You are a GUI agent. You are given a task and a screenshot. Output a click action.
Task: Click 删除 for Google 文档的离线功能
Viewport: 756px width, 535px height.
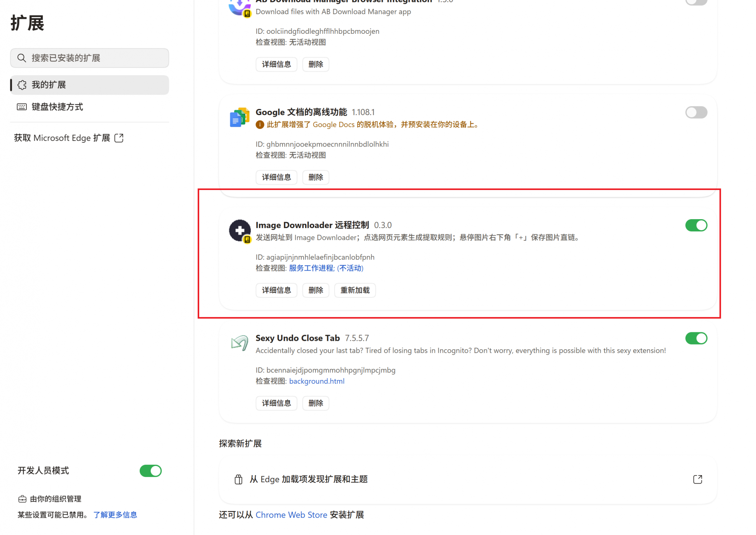click(315, 177)
